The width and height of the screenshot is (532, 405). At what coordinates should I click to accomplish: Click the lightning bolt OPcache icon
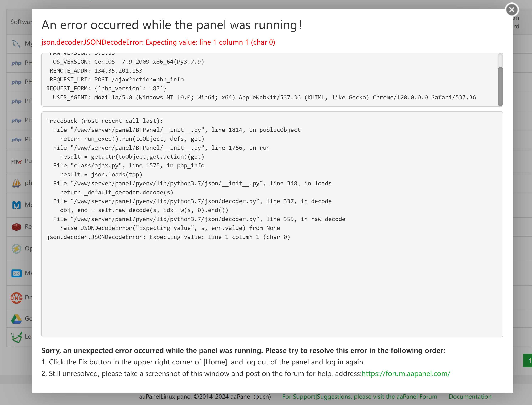(x=16, y=249)
